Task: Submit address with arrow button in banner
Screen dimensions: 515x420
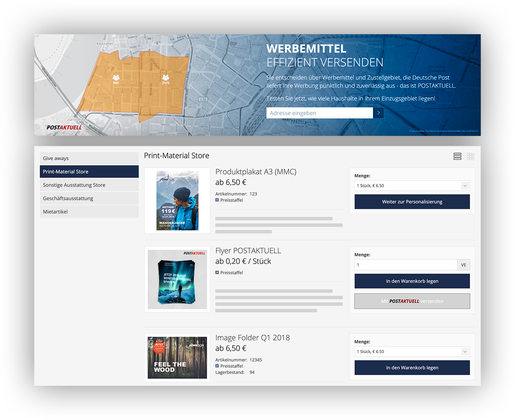Action: point(378,113)
